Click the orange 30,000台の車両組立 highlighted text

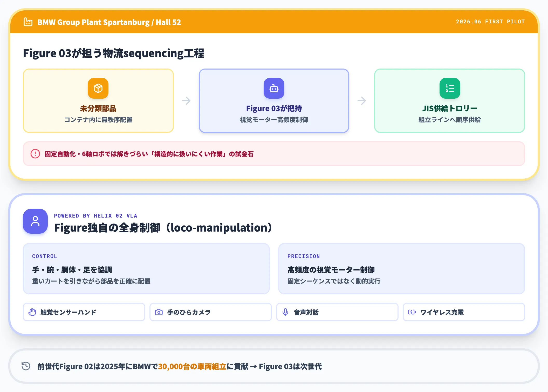tap(192, 366)
